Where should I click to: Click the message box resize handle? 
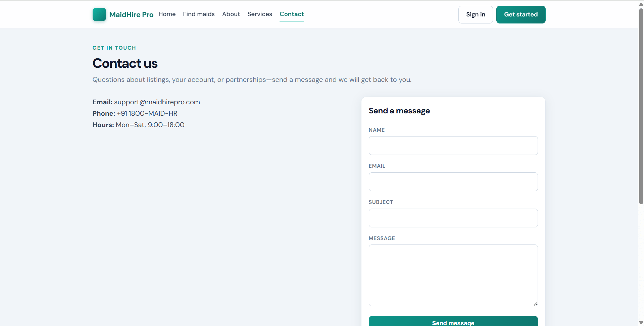click(x=535, y=304)
